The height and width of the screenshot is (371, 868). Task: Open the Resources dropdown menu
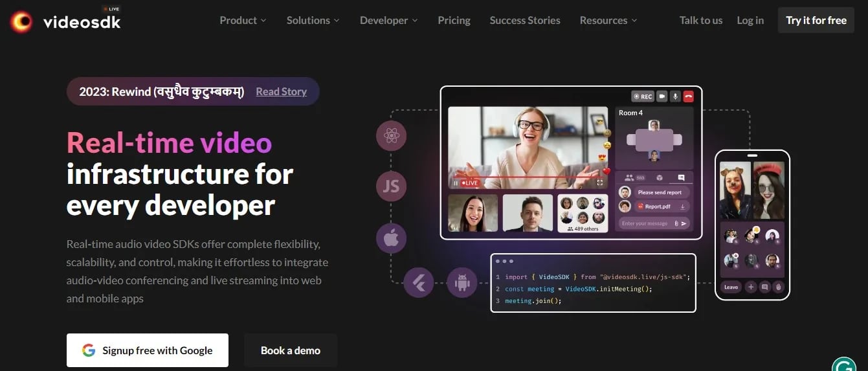(x=608, y=21)
